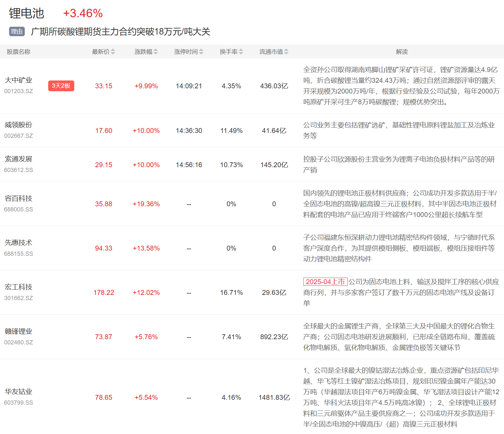The width and height of the screenshot is (504, 434).
Task: View 先惠技术 stock details
Action: 19,243
